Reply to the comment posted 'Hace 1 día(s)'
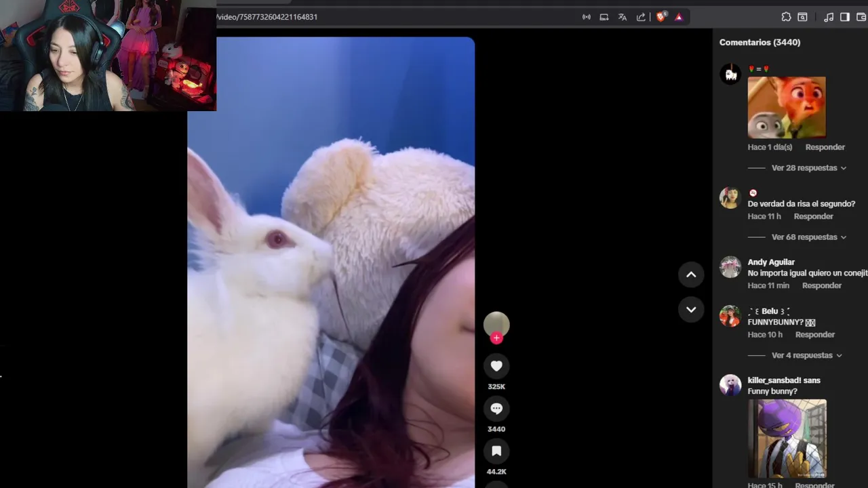 [x=825, y=147]
